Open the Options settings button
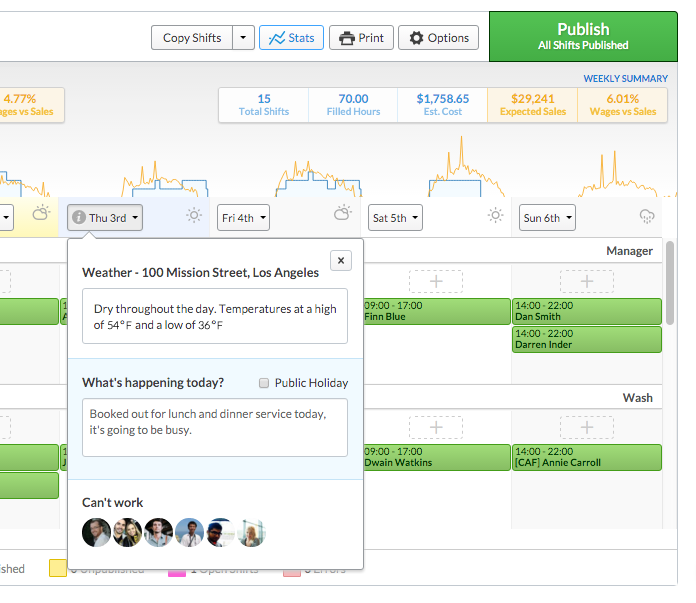This screenshot has height=603, width=696. [438, 38]
